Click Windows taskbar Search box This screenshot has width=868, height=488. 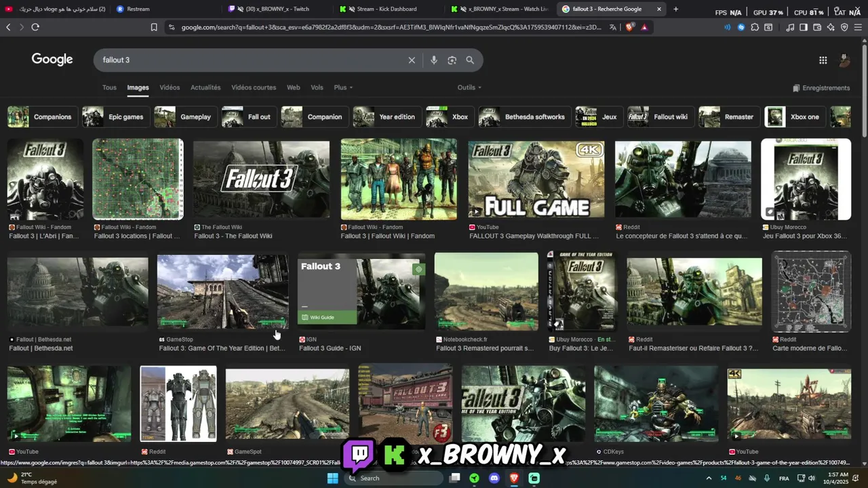(x=393, y=479)
